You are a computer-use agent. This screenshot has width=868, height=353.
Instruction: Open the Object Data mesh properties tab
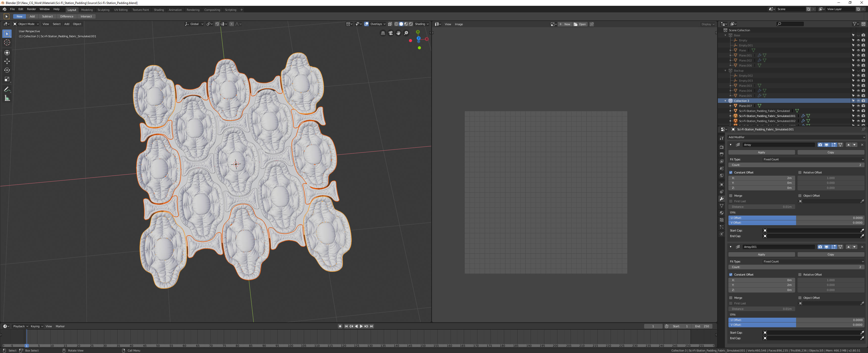click(721, 206)
